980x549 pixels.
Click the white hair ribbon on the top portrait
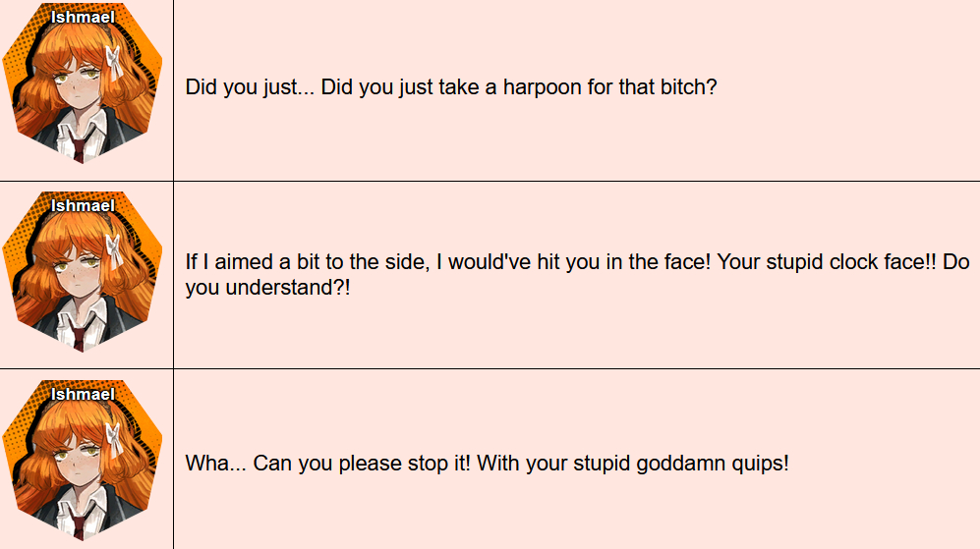click(x=115, y=63)
